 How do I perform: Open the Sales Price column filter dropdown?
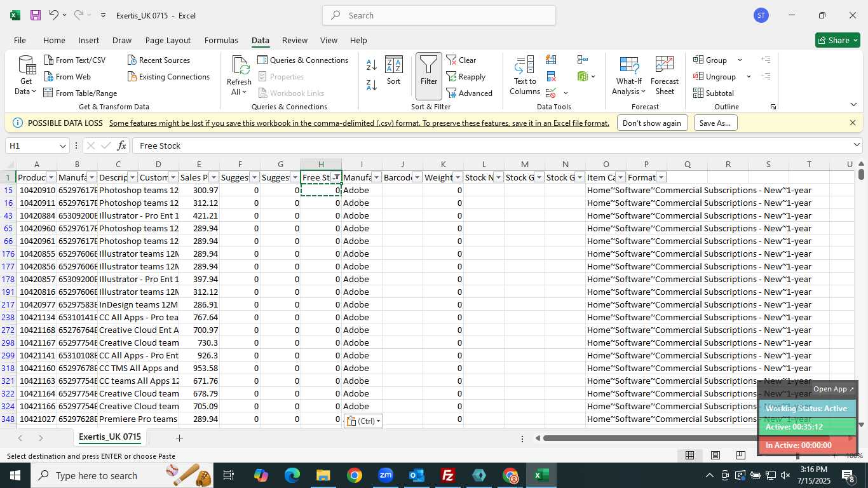tap(214, 177)
